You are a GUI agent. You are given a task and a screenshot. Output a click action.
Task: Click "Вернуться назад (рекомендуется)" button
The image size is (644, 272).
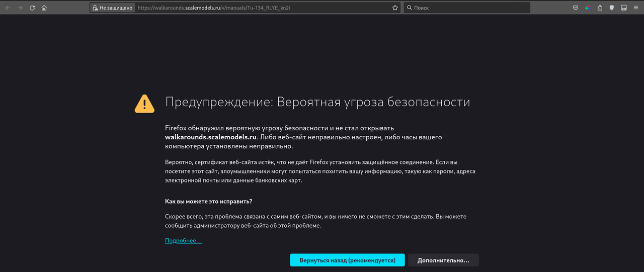coord(347,260)
